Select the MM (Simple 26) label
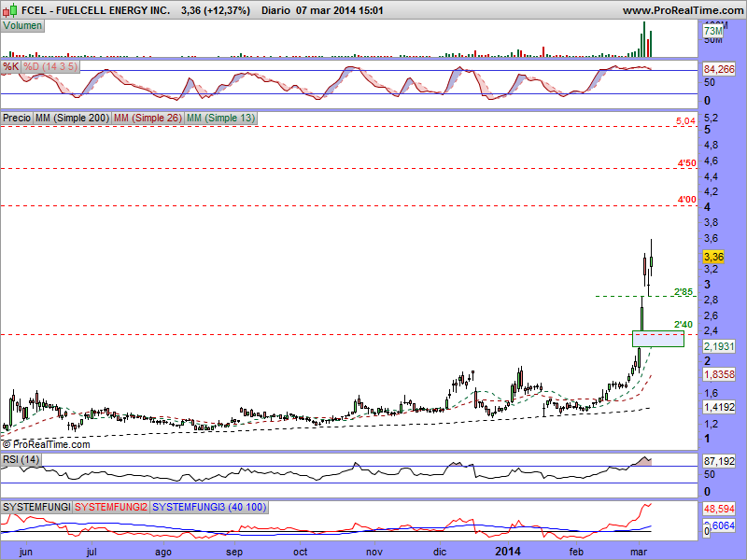 click(146, 119)
